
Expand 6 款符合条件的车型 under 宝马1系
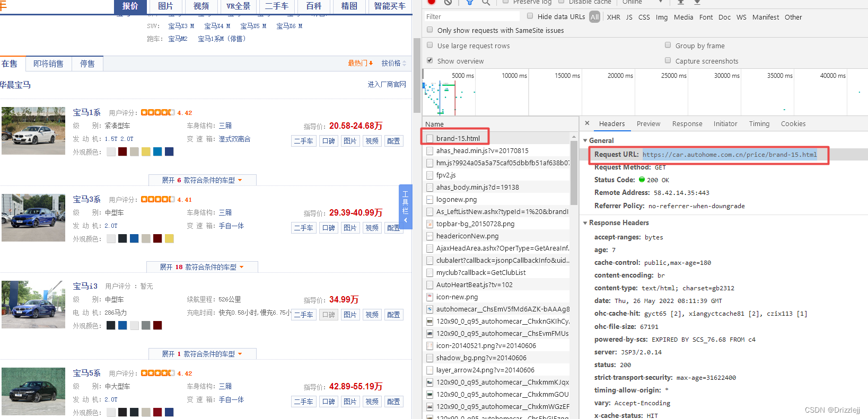[202, 180]
